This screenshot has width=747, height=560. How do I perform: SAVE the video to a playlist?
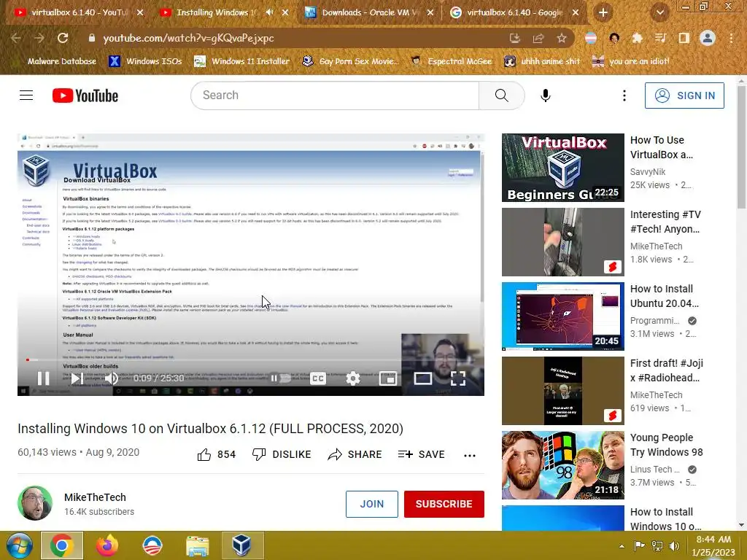pyautogui.click(x=421, y=455)
